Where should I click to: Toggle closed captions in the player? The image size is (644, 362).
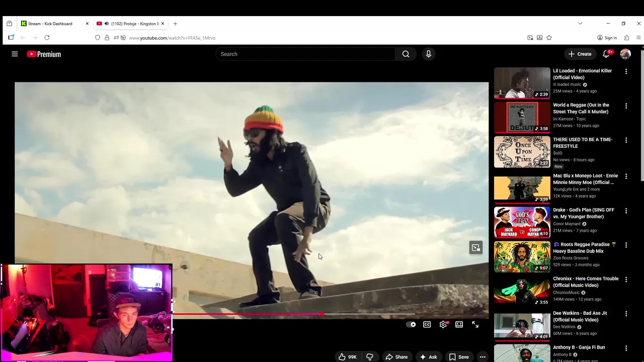(x=427, y=325)
